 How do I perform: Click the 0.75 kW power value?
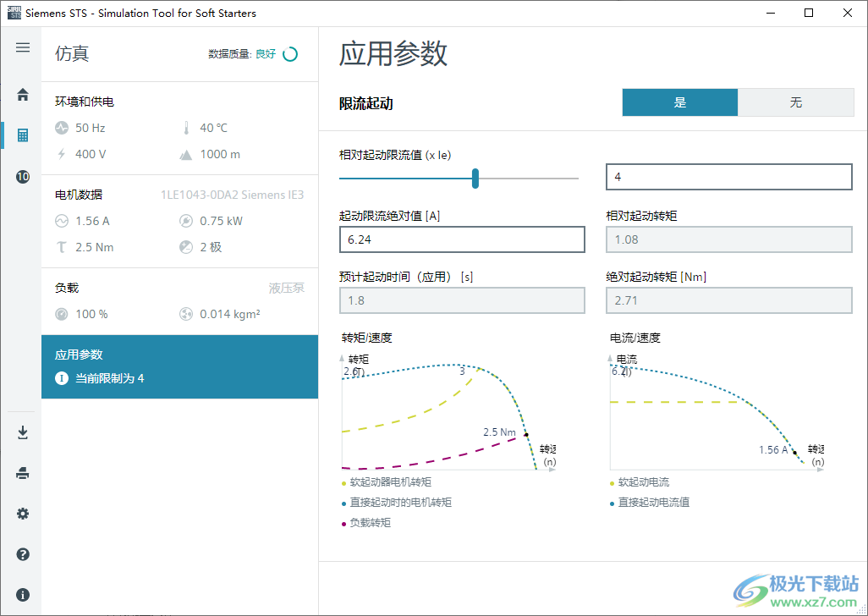click(x=222, y=221)
